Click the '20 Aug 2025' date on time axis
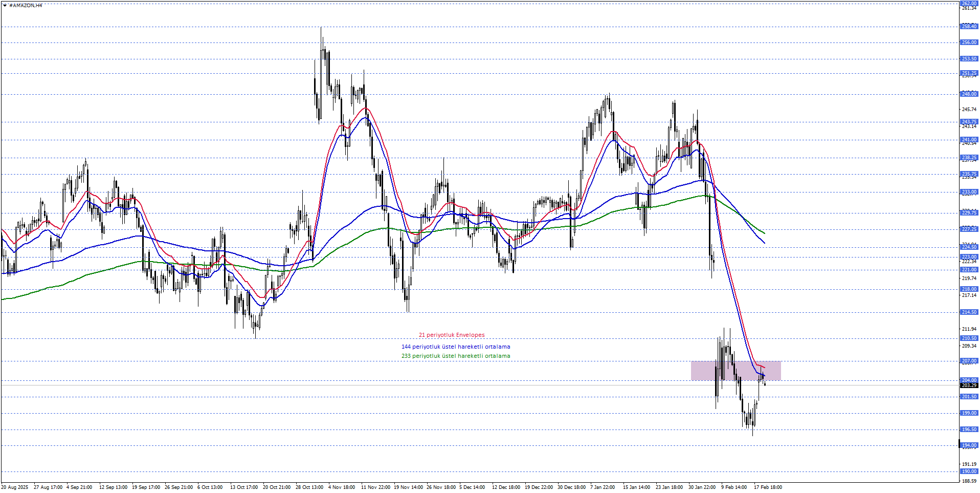The height and width of the screenshot is (493, 980). tap(15, 487)
